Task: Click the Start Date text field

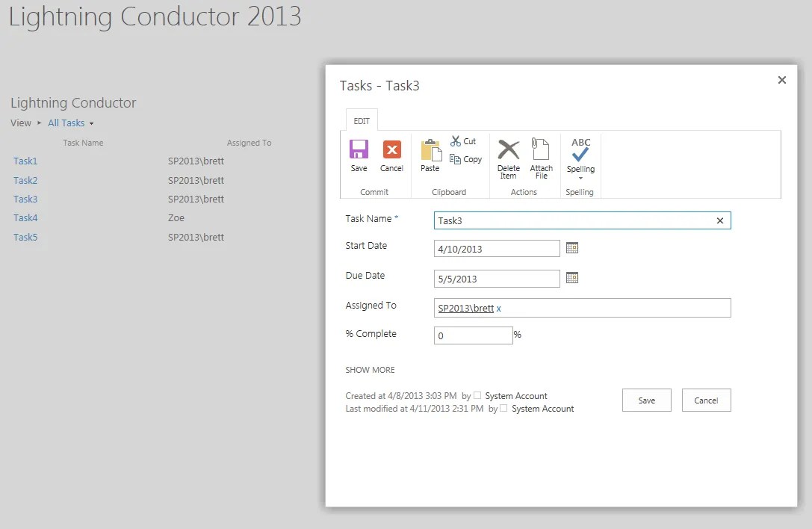Action: coord(497,249)
